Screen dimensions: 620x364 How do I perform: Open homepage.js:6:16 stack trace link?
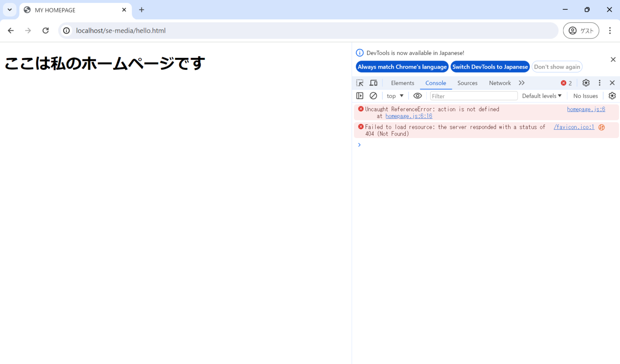coord(409,116)
